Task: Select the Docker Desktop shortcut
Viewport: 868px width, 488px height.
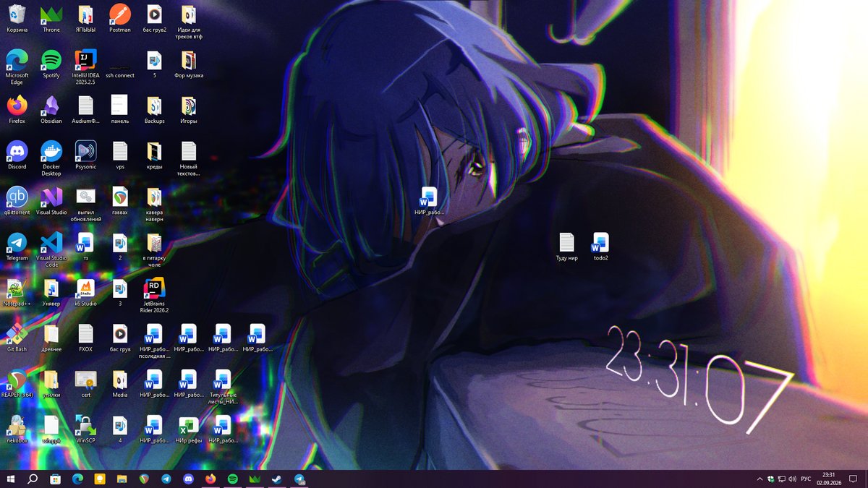Action: pos(51,158)
